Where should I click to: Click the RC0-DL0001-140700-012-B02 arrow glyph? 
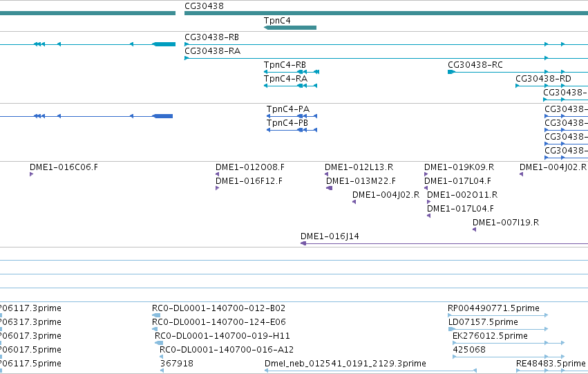pyautogui.click(x=156, y=315)
